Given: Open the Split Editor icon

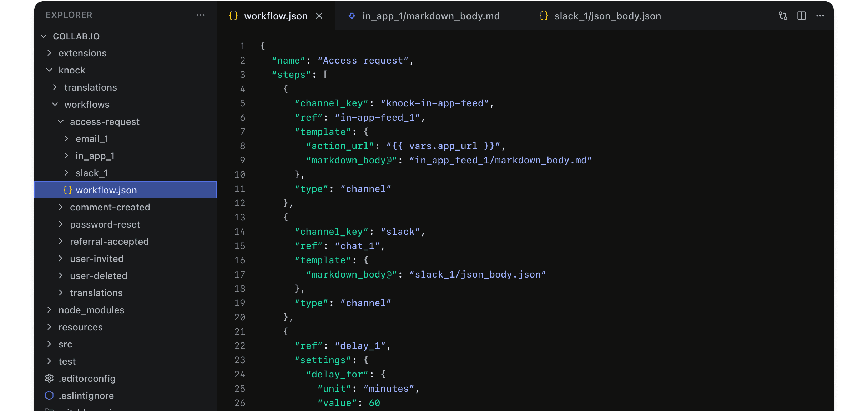Looking at the screenshot, I should coord(802,16).
